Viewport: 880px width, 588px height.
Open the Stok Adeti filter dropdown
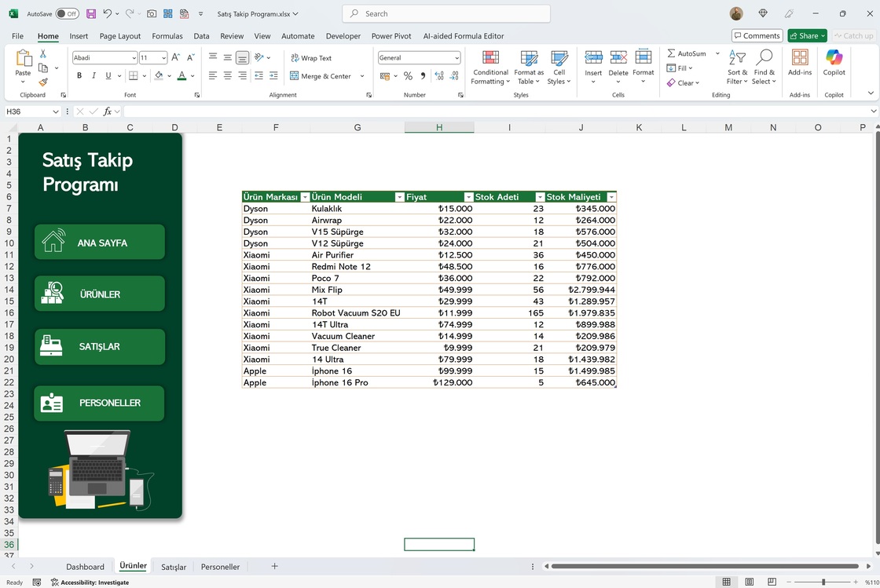(x=540, y=197)
